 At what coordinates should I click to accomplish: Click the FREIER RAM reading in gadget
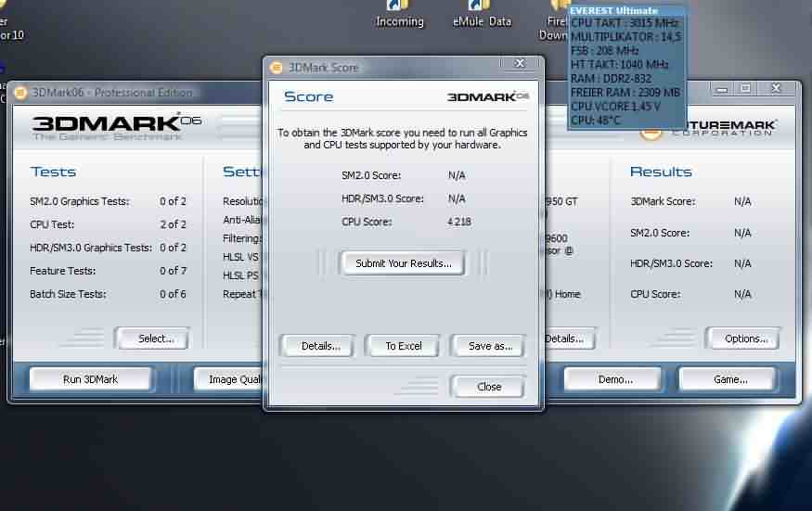[x=625, y=93]
